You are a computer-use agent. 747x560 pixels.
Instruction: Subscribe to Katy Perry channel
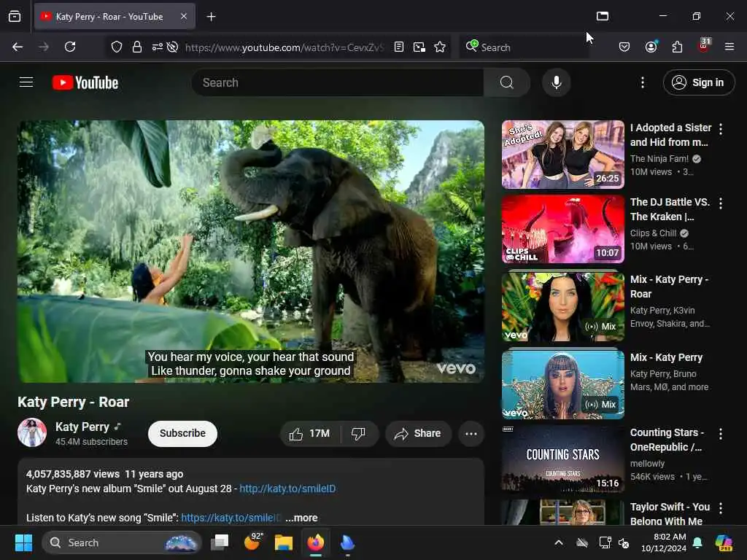point(182,433)
